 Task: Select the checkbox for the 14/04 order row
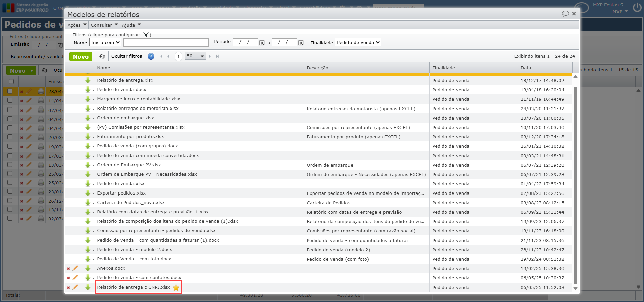[x=10, y=100]
